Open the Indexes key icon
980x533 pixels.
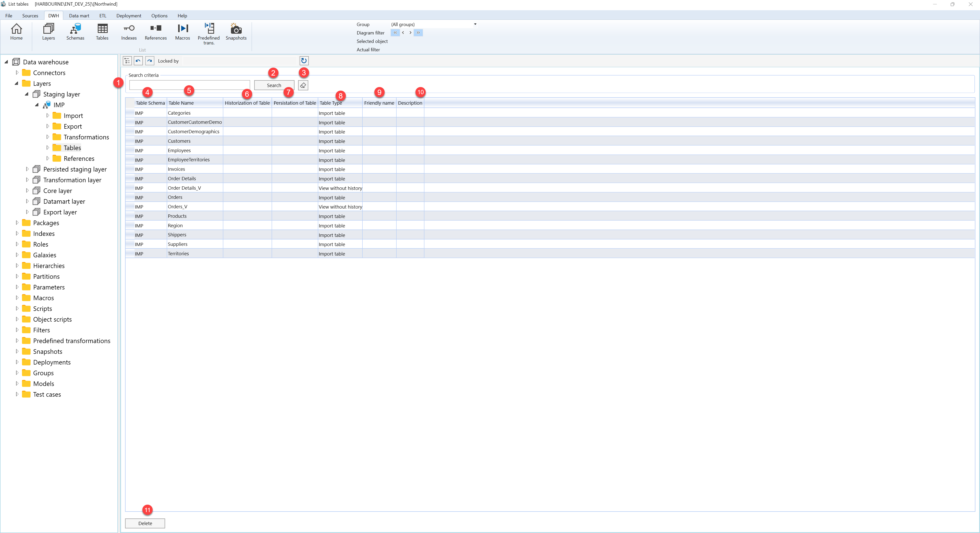pos(129,31)
